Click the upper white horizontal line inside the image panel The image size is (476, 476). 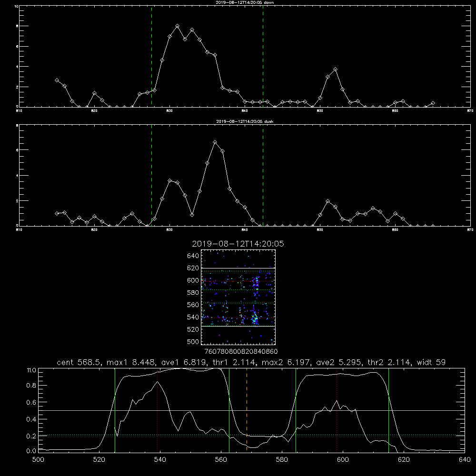click(238, 268)
